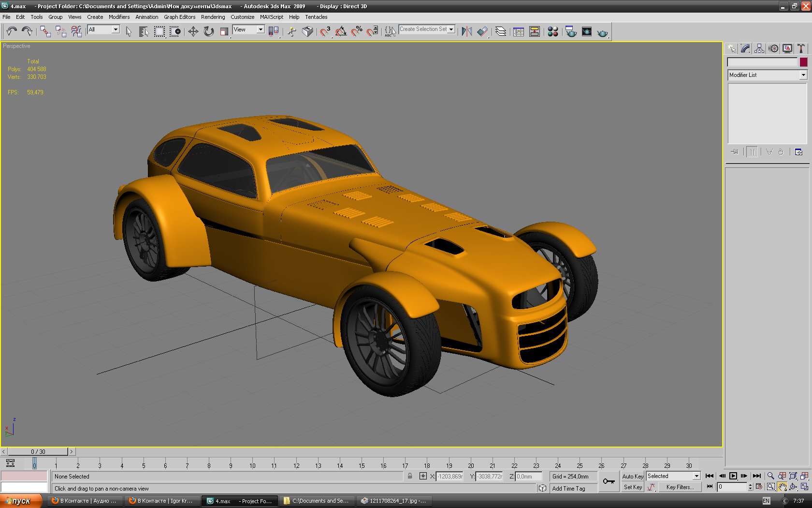Open the Tentacles menu

coord(316,17)
